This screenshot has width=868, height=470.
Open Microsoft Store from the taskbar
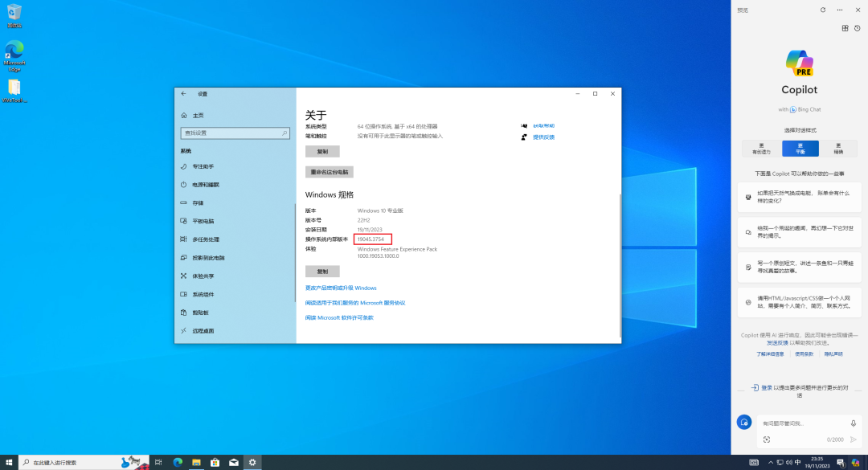[215, 462]
